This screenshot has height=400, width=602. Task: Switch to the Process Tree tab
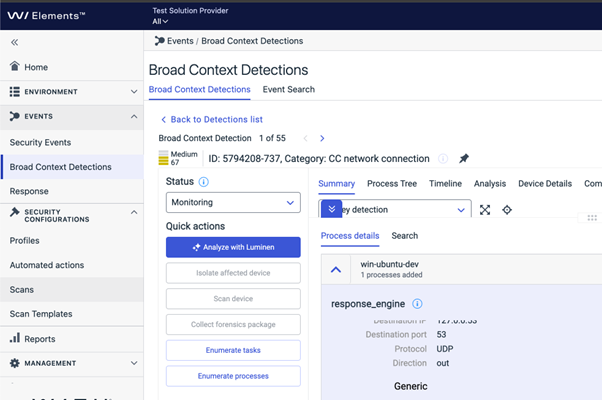coord(392,184)
